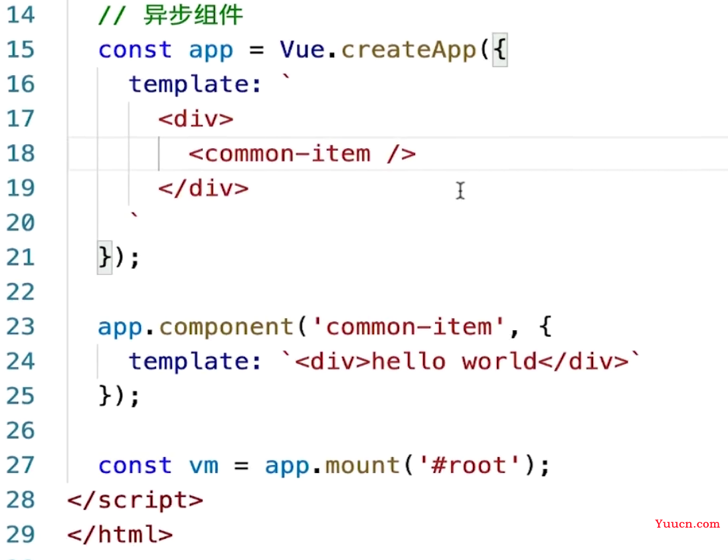The image size is (728, 560).
Task: Click the opening <div> tag on line 17
Action: click(x=196, y=120)
